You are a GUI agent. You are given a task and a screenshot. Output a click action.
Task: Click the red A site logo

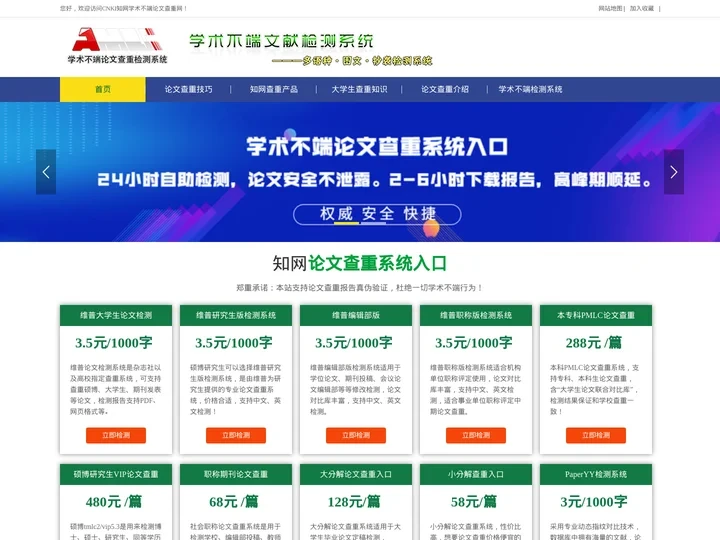pyautogui.click(x=117, y=45)
